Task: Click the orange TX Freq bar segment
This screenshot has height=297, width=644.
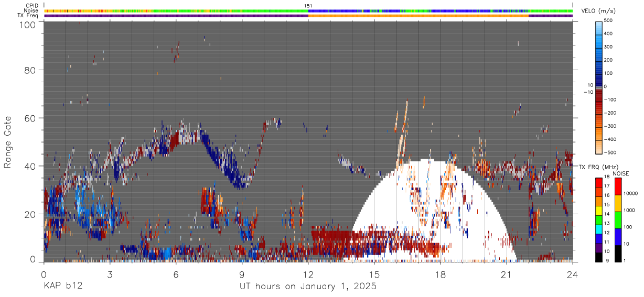Action: coord(418,16)
